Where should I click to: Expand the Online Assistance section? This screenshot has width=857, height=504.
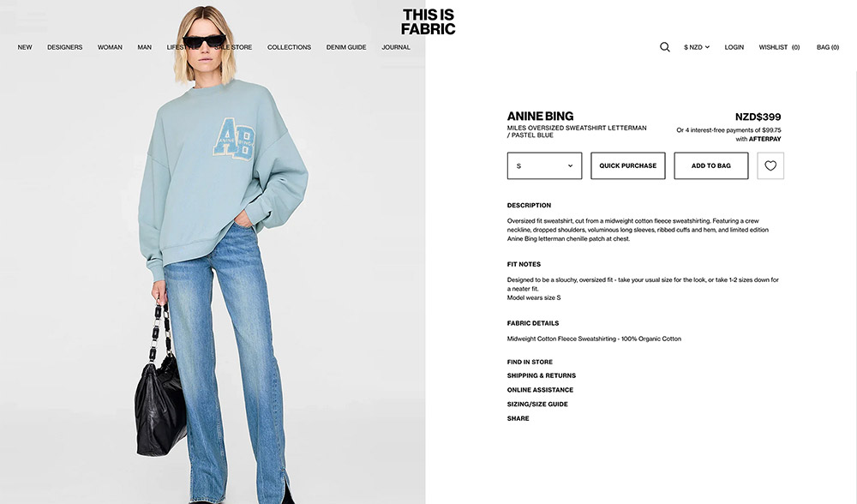coord(540,390)
